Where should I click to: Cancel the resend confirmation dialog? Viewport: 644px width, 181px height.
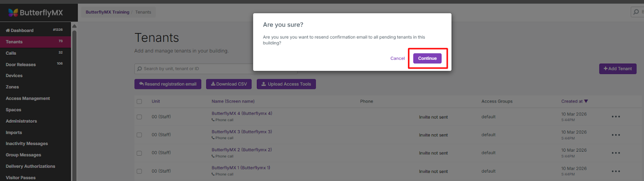click(397, 58)
